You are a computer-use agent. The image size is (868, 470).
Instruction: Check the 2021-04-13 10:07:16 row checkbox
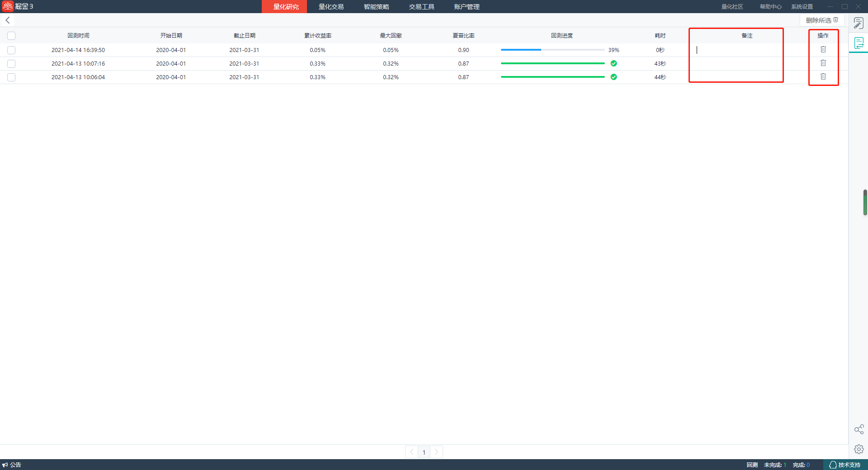pos(11,64)
